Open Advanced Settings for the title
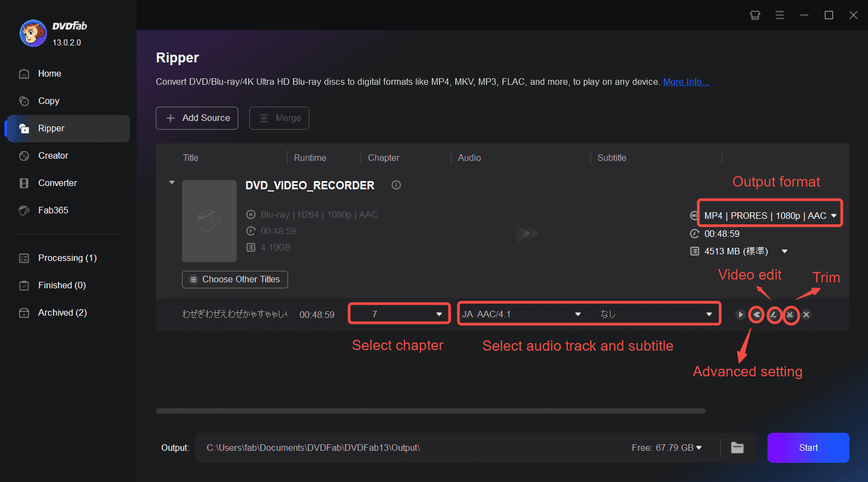The image size is (868, 482). click(x=756, y=315)
